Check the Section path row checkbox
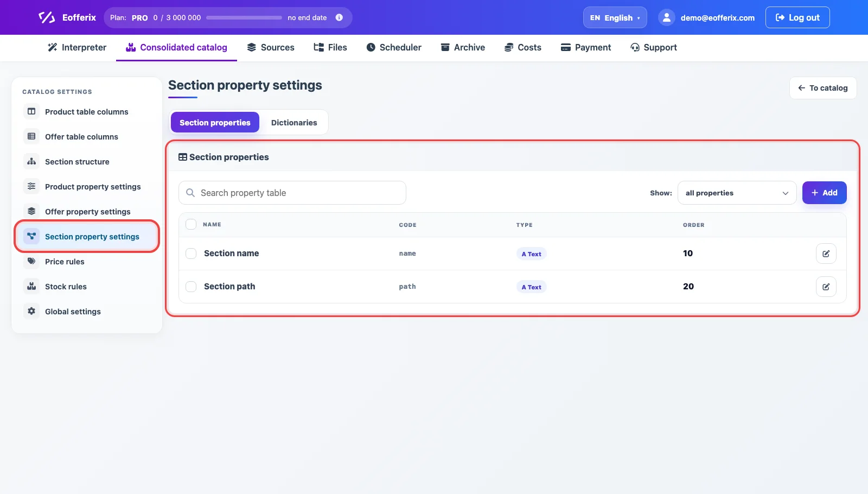 click(x=191, y=287)
